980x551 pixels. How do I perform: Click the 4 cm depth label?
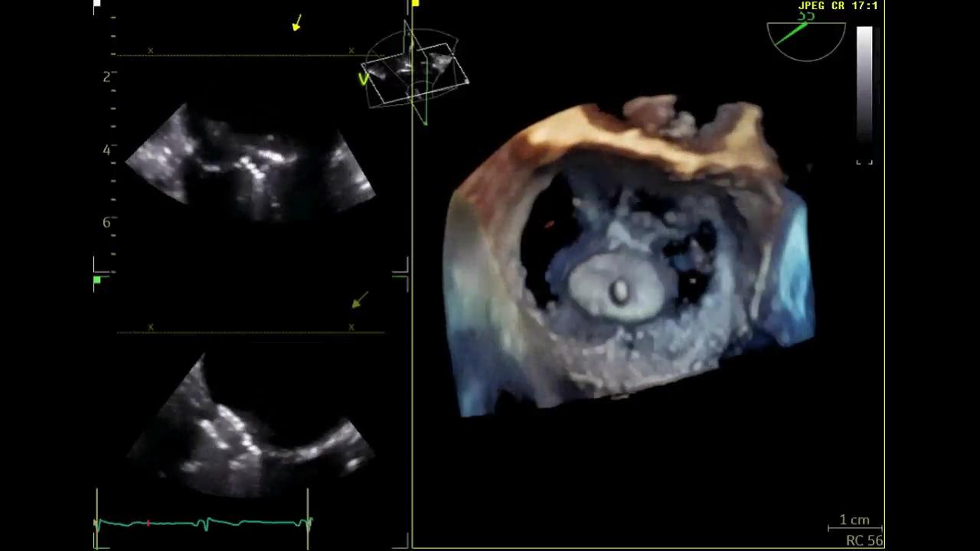point(106,150)
